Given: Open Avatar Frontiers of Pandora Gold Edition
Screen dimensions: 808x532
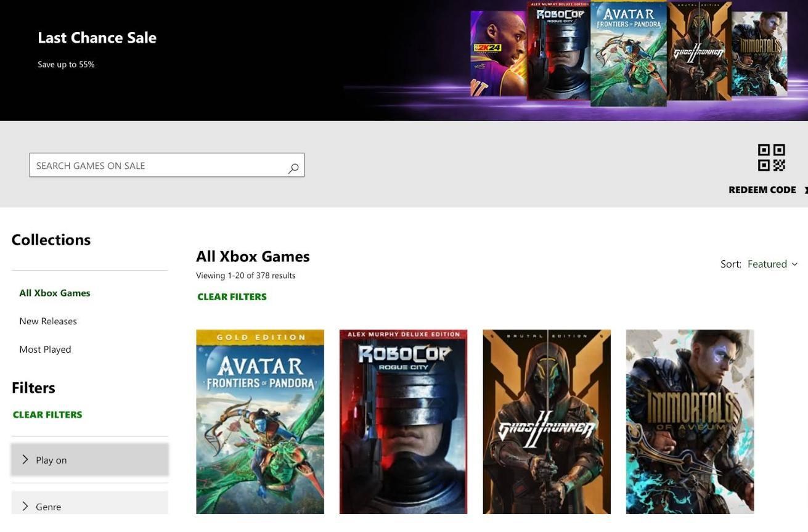Looking at the screenshot, I should tap(259, 422).
